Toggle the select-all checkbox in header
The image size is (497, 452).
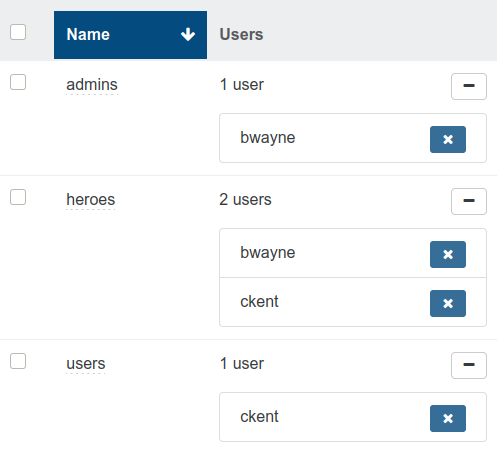click(18, 32)
